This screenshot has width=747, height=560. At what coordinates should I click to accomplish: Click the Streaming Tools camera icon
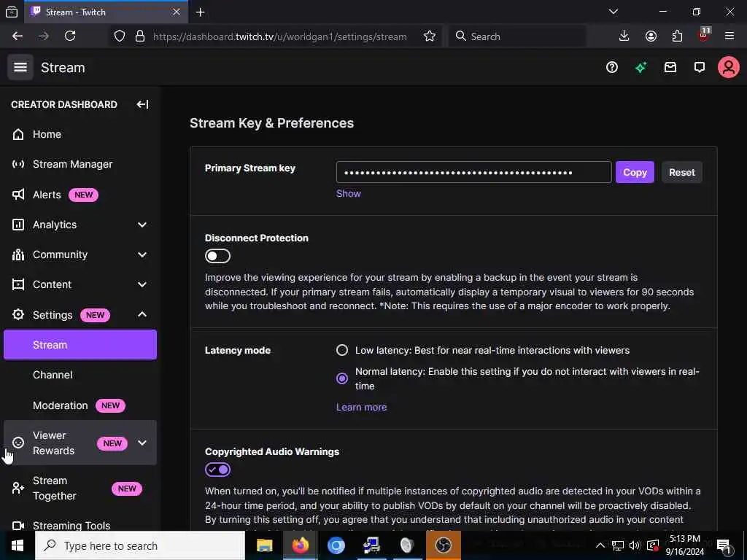point(18,525)
